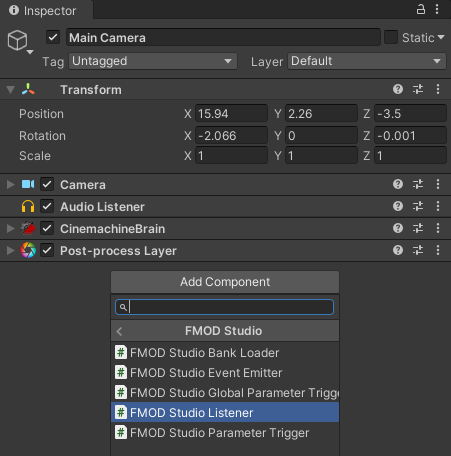The height and width of the screenshot is (456, 451).
Task: Collapse the Transform component foldout
Action: click(x=10, y=90)
